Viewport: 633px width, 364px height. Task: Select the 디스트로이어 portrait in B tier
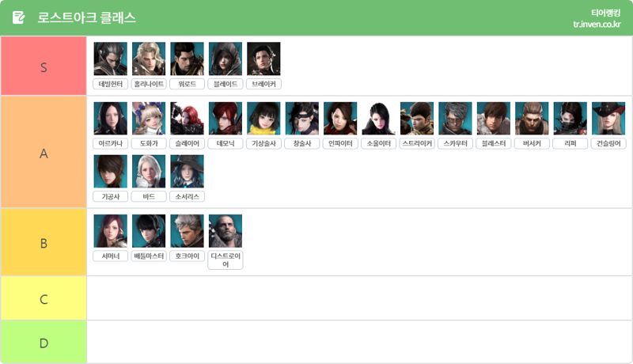[226, 231]
